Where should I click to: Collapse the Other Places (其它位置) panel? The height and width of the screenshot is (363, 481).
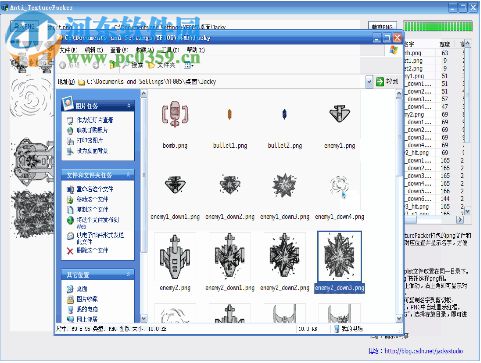tap(129, 274)
